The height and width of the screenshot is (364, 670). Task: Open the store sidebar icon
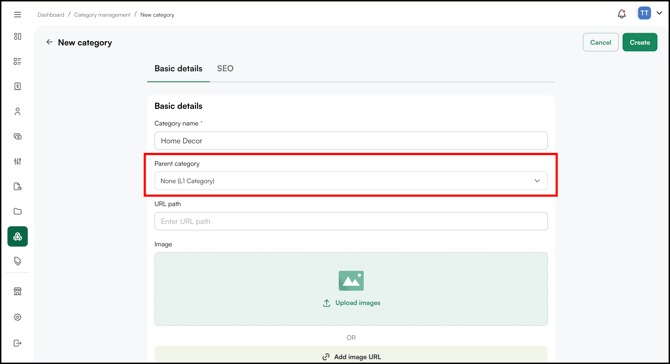18,291
